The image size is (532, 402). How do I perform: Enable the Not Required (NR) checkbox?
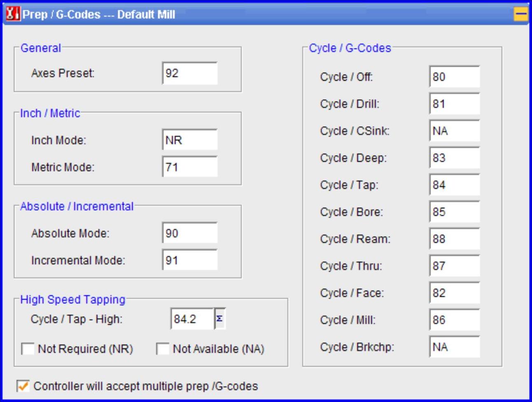(28, 349)
